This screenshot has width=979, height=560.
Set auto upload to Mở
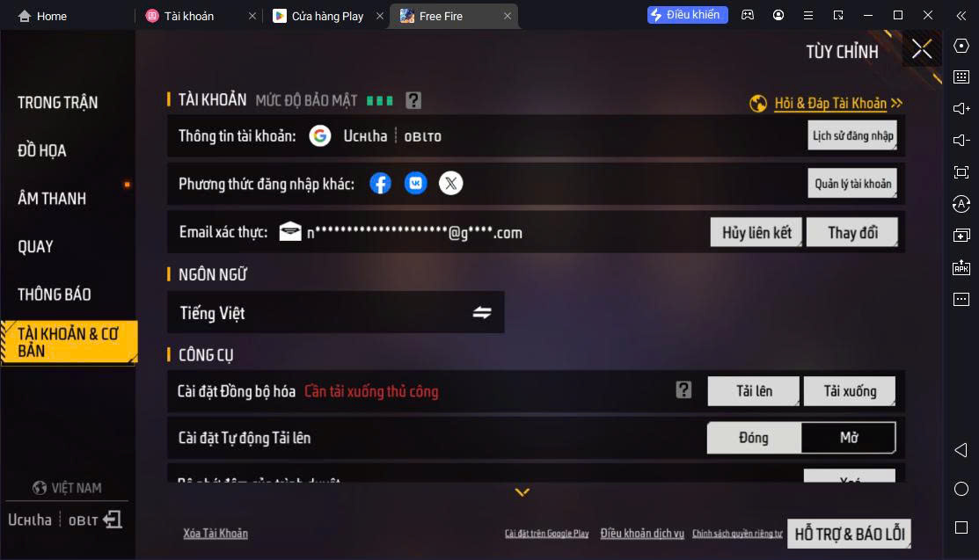[849, 438]
